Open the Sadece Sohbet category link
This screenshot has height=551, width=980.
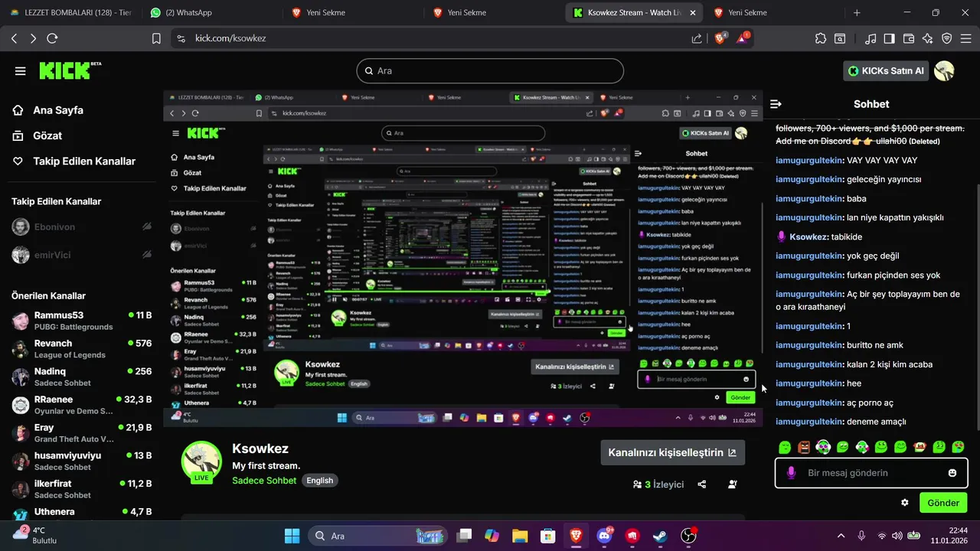(x=264, y=481)
